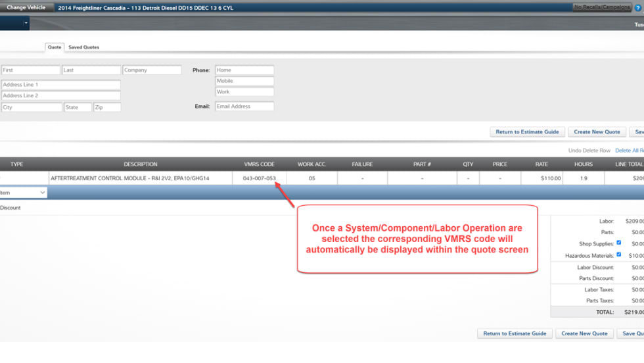Click the Mobile phone input field

point(244,81)
